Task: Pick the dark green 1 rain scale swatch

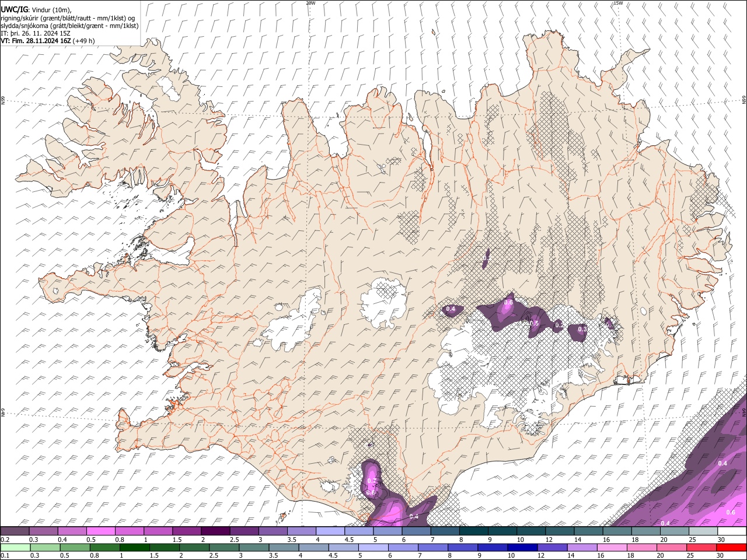Action: (x=134, y=548)
